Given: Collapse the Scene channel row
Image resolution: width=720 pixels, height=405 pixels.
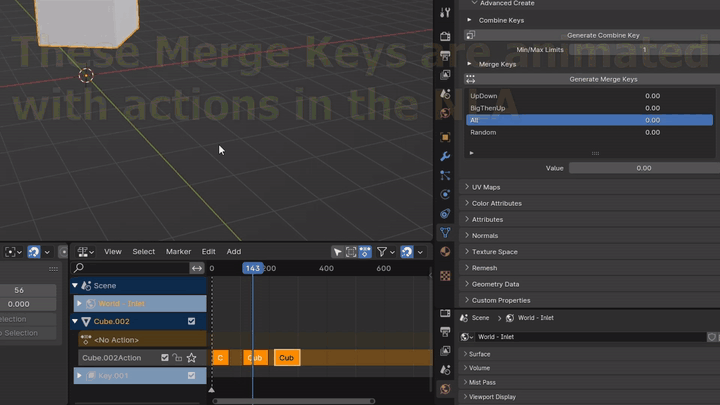Looking at the screenshot, I should (x=75, y=286).
